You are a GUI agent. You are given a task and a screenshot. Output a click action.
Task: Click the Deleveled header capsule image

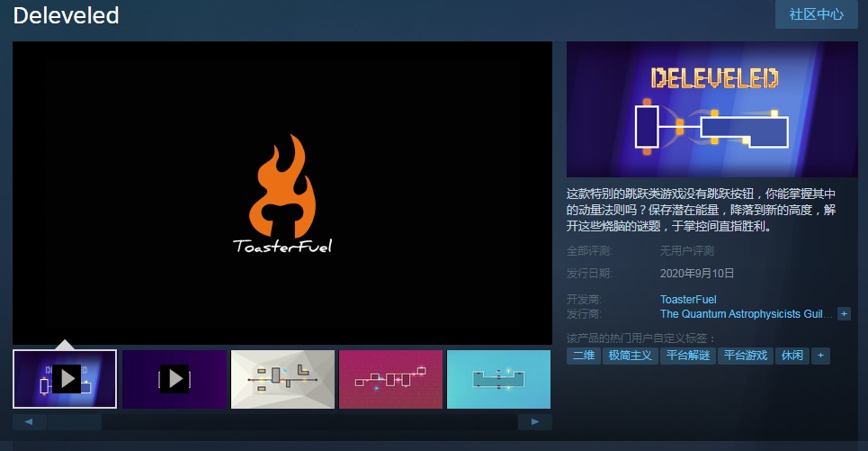pos(711,109)
